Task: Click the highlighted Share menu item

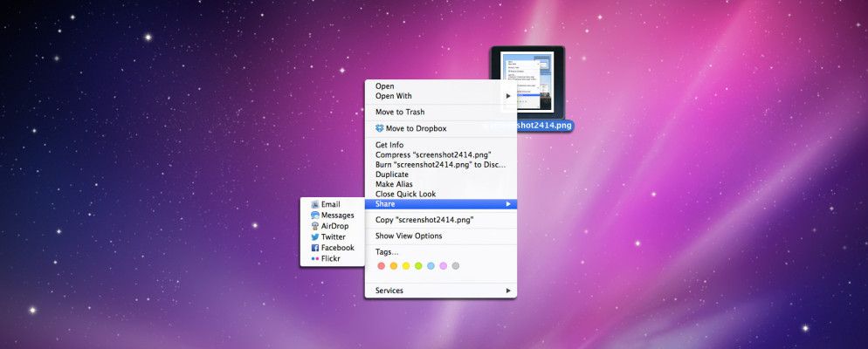Action: [441, 204]
